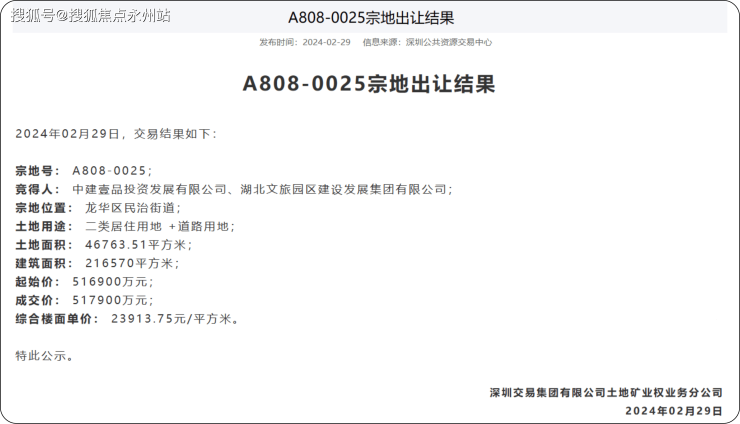This screenshot has height=424, width=740.
Task: Click the bold 2024年02月29日 date at bottom right
Action: pyautogui.click(x=673, y=410)
